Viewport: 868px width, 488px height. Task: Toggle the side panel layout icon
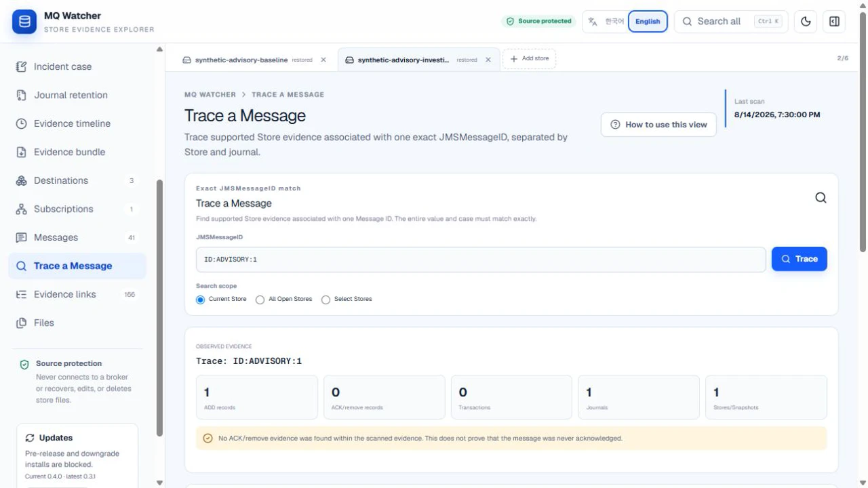834,22
